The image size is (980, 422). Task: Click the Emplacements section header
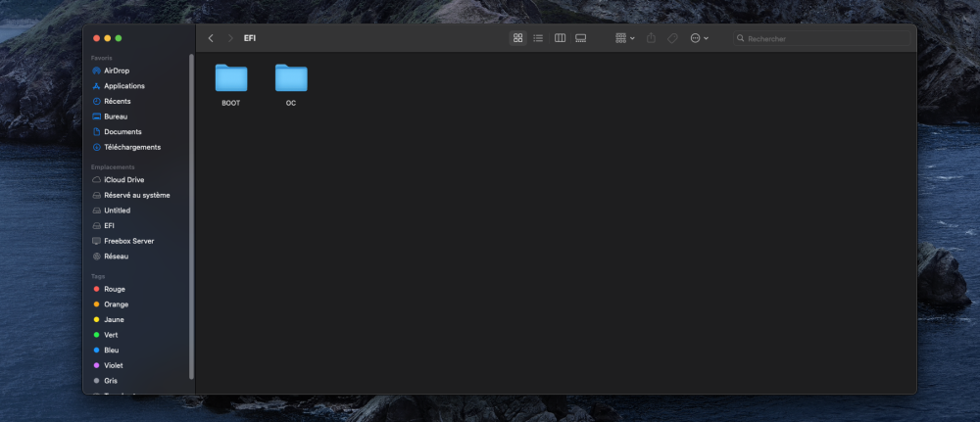[113, 166]
